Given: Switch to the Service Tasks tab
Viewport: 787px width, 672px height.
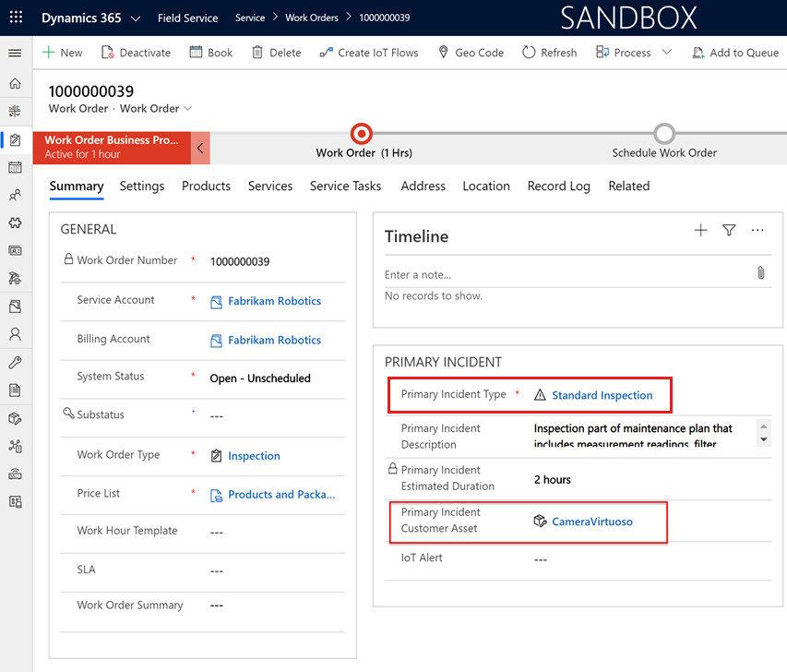Looking at the screenshot, I should click(345, 186).
